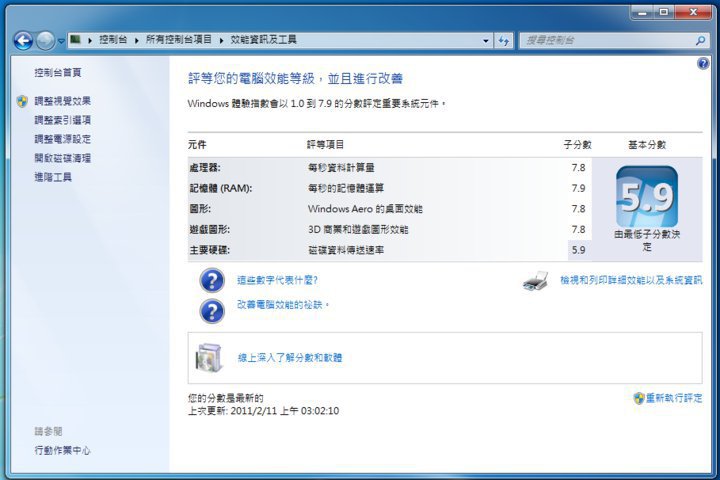Navigate to 所有控制台項目 in the breadcrumb
Viewport: 720px width, 480px height.
coord(179,40)
